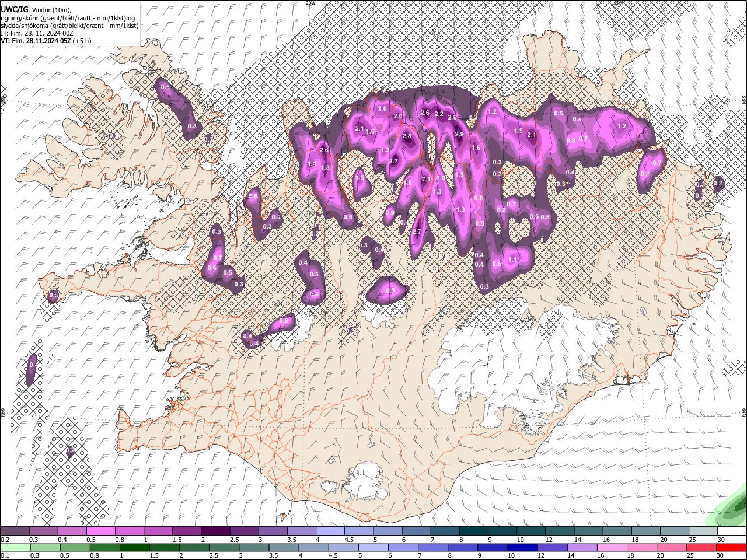Click the snow-scale swatch between 0.2 and 0.3
747x560 pixels.
pyautogui.click(x=15, y=531)
